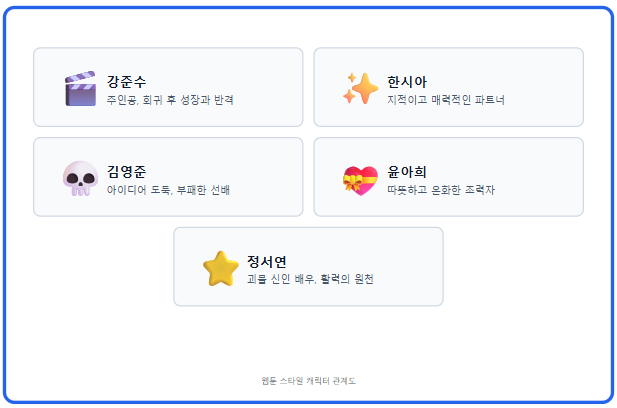Select the 김영준 name heading

click(127, 171)
